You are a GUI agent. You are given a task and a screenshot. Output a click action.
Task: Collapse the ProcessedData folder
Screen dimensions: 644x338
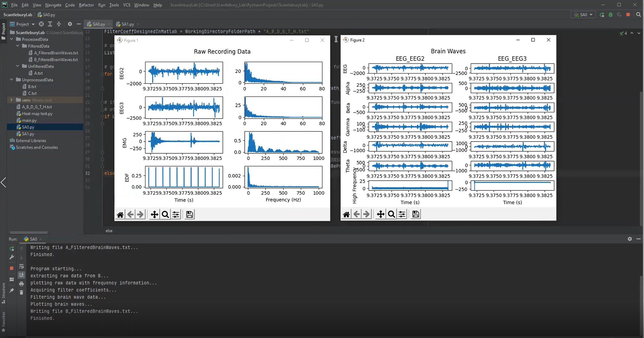tap(12, 39)
